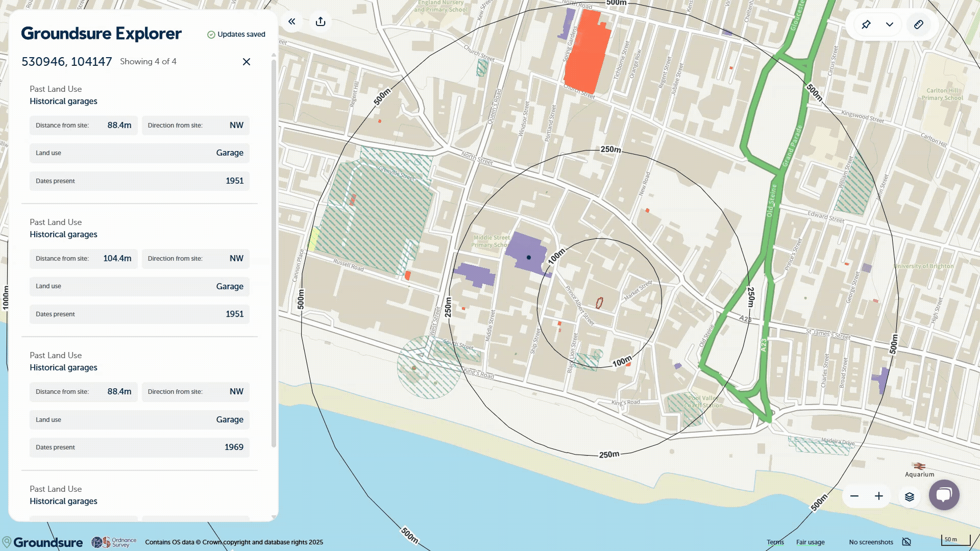Click the Showing 4 of 4 text
980x551 pixels.
148,62
